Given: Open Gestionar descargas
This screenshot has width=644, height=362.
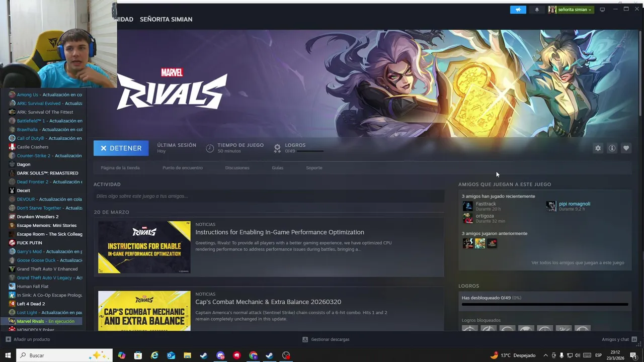Looking at the screenshot, I should (326, 339).
